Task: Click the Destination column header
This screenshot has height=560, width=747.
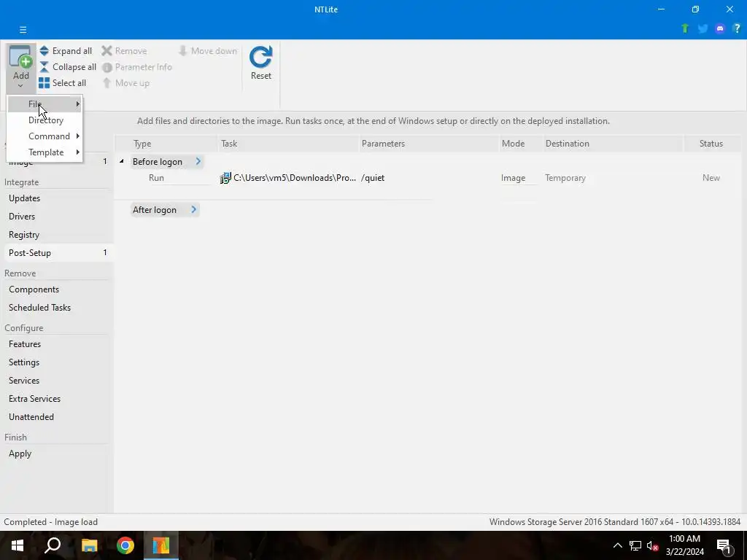Action: tap(613, 144)
